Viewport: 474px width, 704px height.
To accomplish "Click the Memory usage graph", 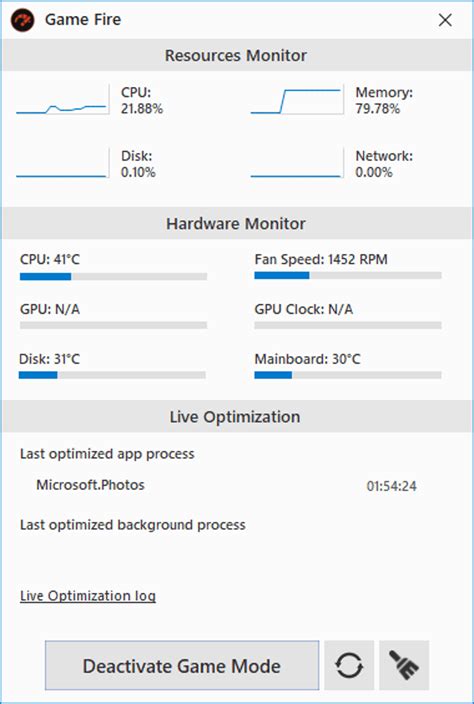I will point(297,99).
